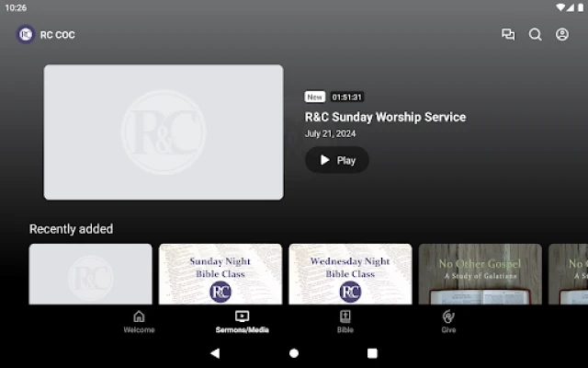Click the RC COC title text
Screen dimensions: 588x368
[57, 35]
